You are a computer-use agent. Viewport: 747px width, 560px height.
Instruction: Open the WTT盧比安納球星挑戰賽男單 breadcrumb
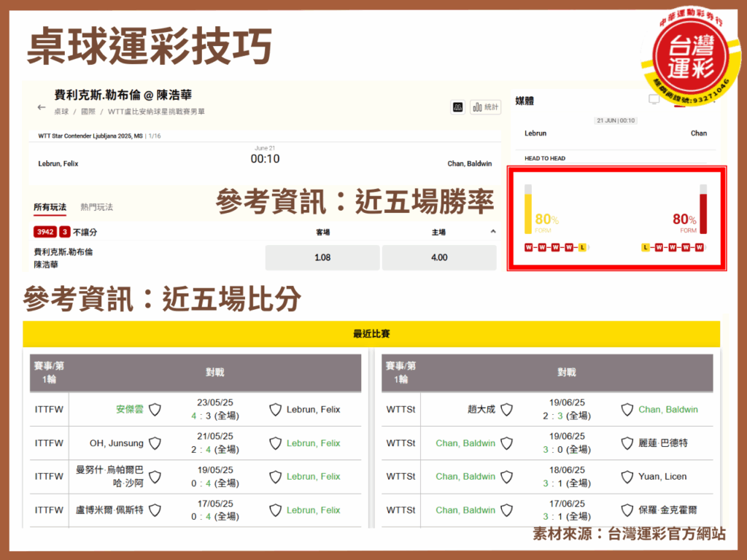pyautogui.click(x=156, y=112)
